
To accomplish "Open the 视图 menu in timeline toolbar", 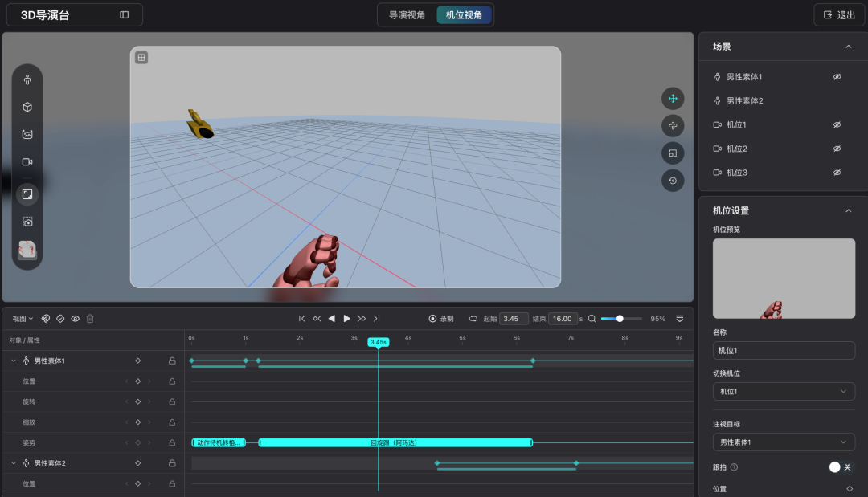I will coord(23,319).
